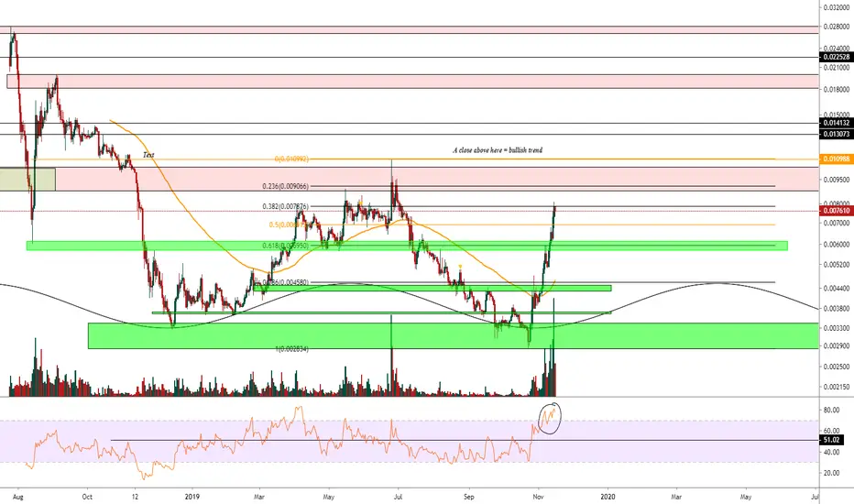Click the 0.002900 price axis tick
The width and height of the screenshot is (854, 504).
click(836, 346)
